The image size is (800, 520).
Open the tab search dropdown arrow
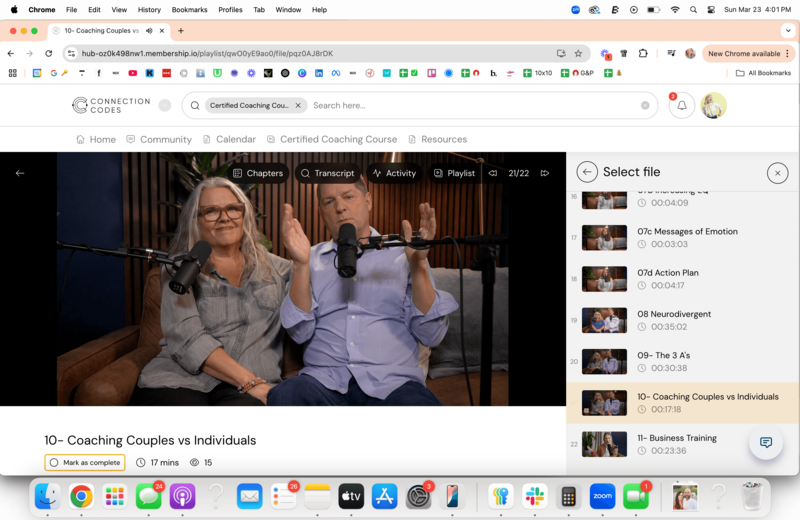point(788,31)
